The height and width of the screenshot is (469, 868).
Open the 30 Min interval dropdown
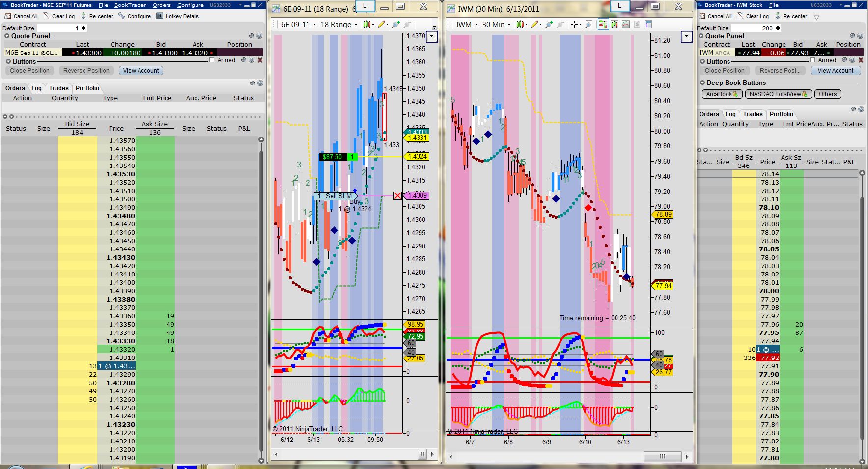tap(496, 25)
